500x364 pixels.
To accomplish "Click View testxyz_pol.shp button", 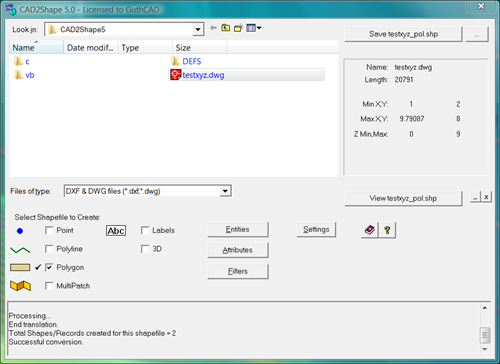I will (403, 198).
